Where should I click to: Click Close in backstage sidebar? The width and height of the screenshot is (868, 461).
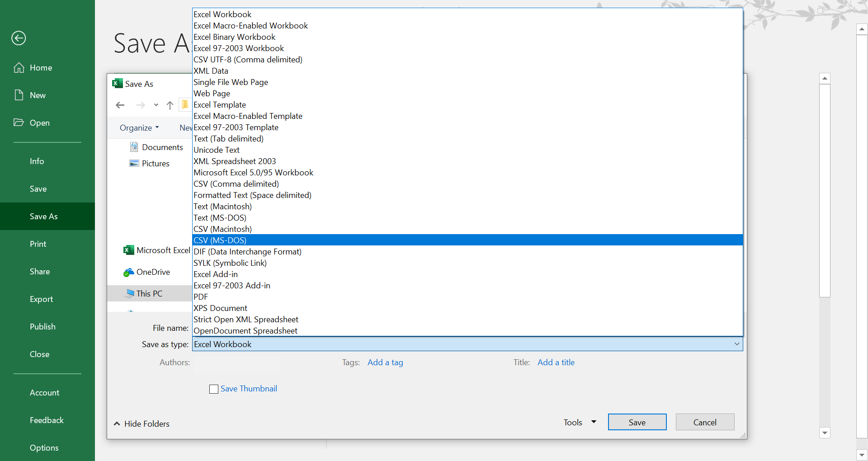[47, 354]
